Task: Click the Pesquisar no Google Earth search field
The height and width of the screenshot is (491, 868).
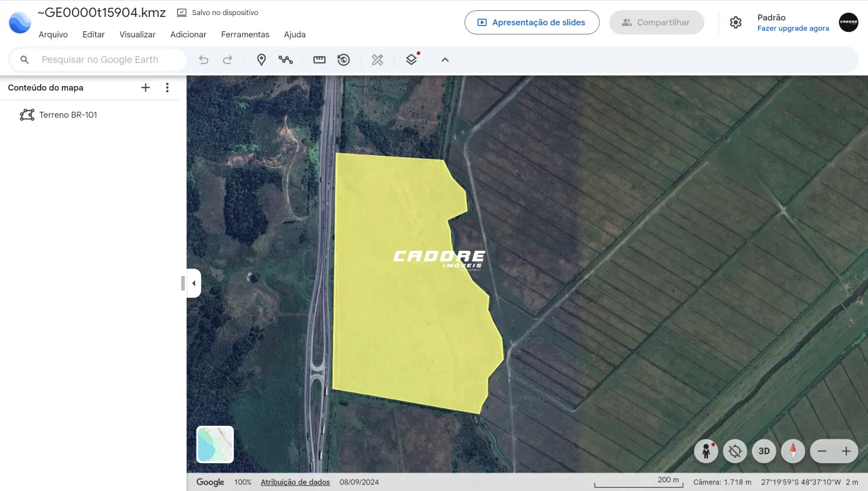Action: point(100,60)
